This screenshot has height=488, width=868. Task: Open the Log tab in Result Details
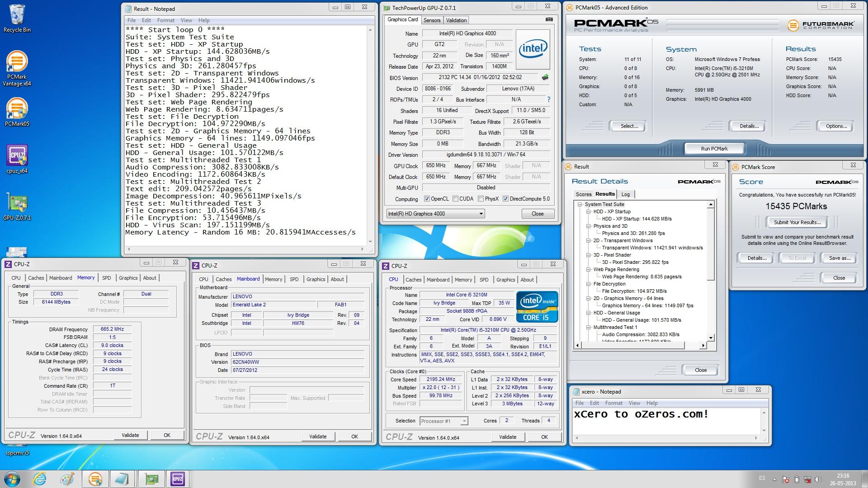[626, 194]
